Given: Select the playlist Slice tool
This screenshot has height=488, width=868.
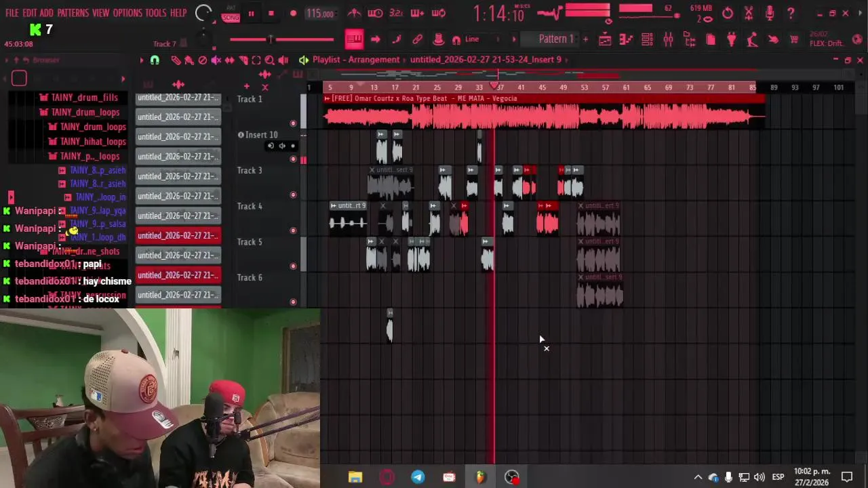Looking at the screenshot, I should coord(243,60).
